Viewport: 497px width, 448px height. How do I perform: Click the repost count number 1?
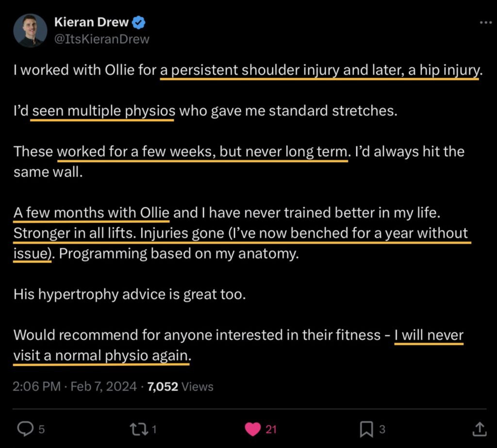tap(153, 429)
